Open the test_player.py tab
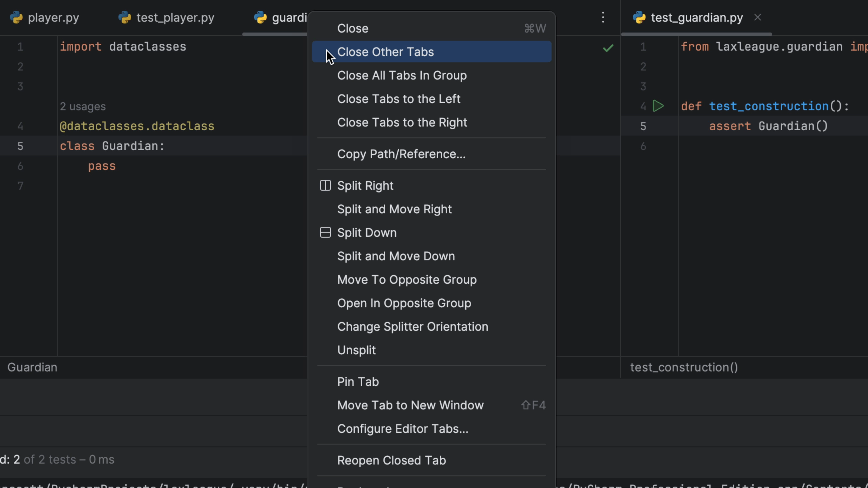The height and width of the screenshot is (488, 868). [175, 18]
